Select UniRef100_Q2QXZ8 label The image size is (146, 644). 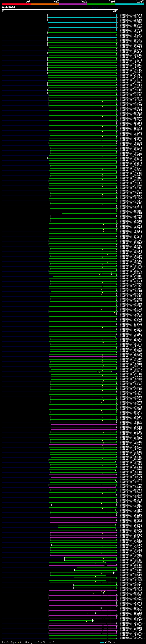tap(131, 557)
